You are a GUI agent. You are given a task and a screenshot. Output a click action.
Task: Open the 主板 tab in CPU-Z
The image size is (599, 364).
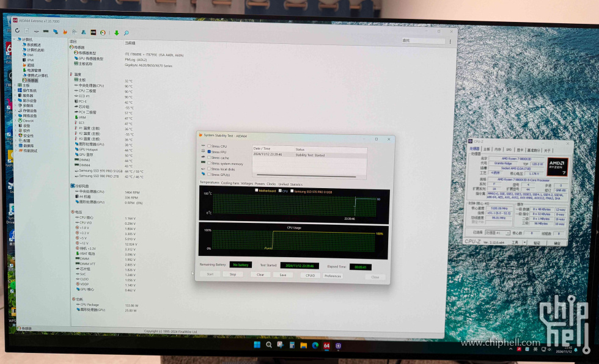coord(487,149)
